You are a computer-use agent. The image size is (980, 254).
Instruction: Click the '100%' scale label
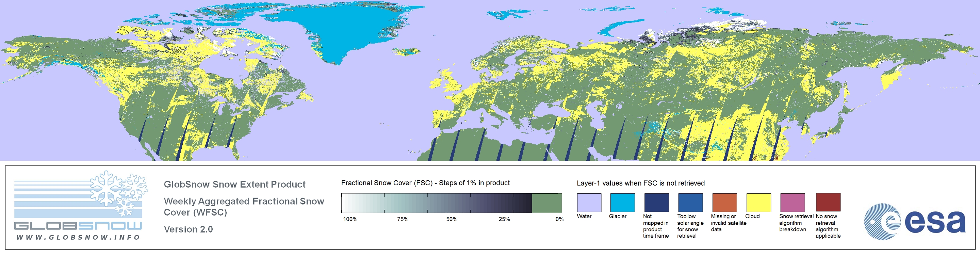[x=350, y=219]
